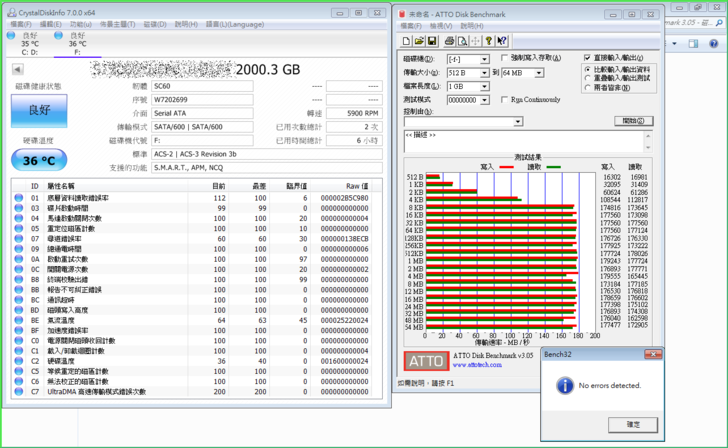Viewport: 728px width, 448px height.
Task: Click the context help arrow-question icon
Action: point(502,41)
